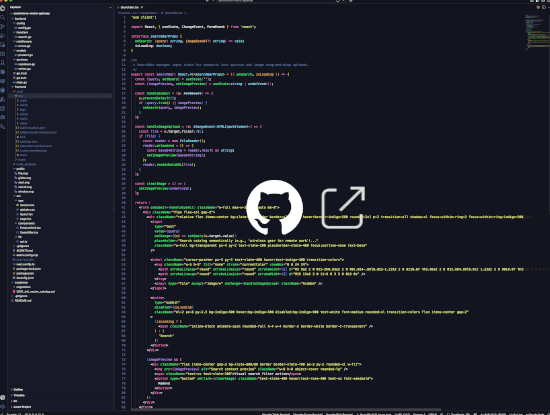Viewport: 550px width, 415px height.
Task: Open globals.css in the file tree
Action: coord(26,209)
